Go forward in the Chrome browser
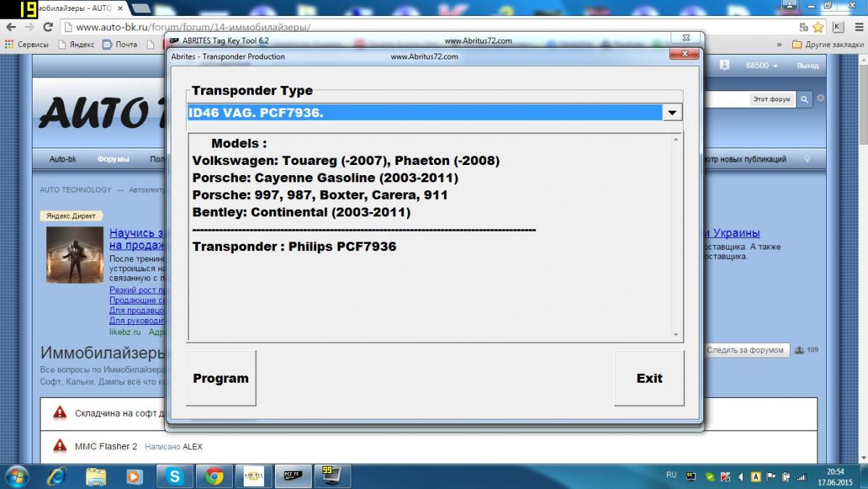Screen dimensions: 868x489 click(x=30, y=27)
